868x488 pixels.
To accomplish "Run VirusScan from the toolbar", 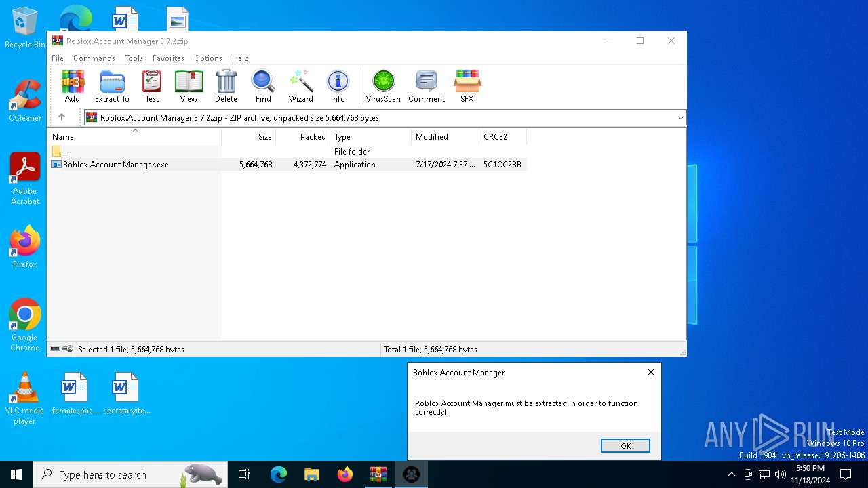I will 383,86.
